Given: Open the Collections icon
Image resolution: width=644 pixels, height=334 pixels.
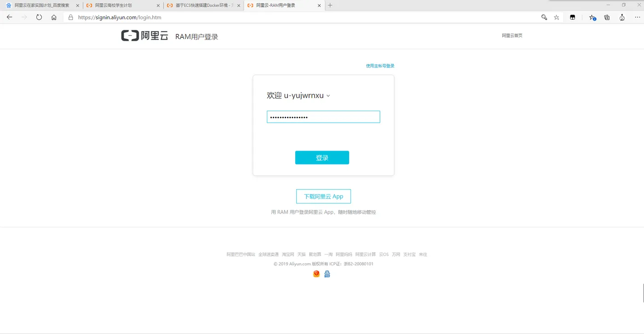Looking at the screenshot, I should click(x=607, y=17).
